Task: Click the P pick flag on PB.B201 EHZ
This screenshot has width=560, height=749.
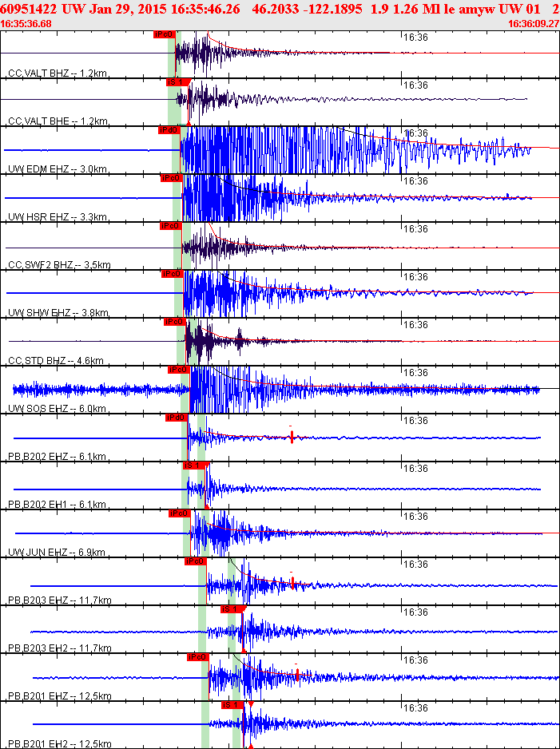Action: (x=197, y=657)
